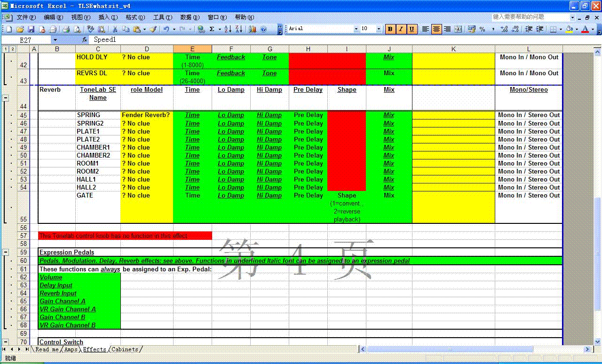Screen dimensions: 602x364
Task: Click the AutoSum sigma icon
Action: tap(212, 29)
